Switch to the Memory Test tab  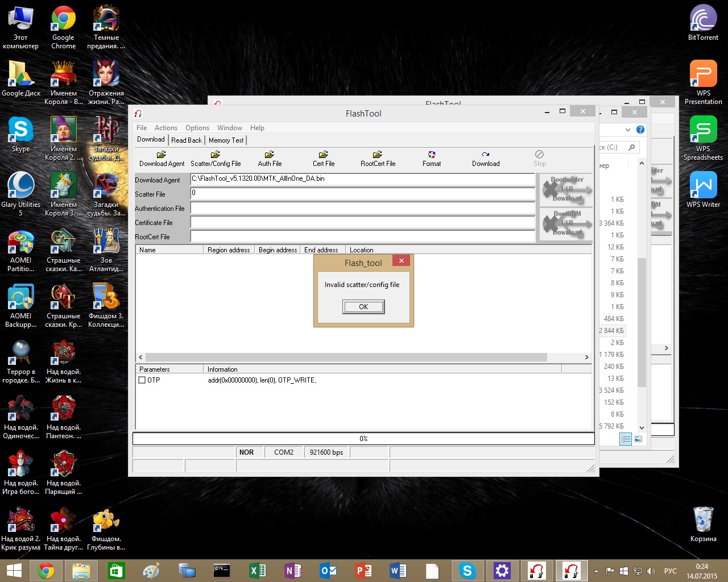(x=226, y=140)
